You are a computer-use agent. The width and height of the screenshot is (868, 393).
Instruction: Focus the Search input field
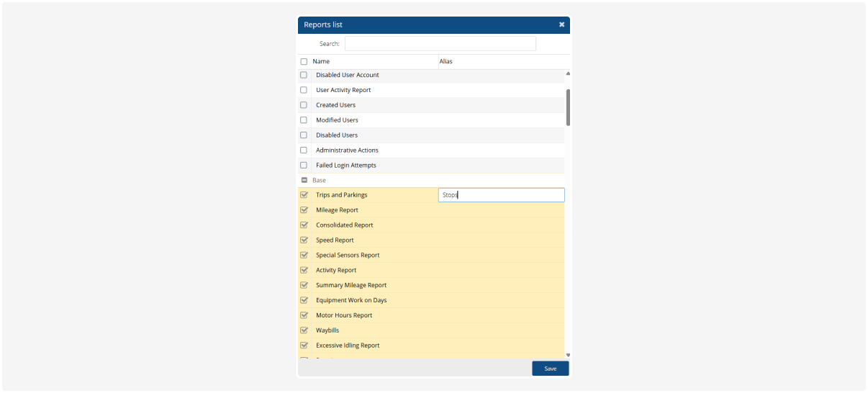(440, 44)
